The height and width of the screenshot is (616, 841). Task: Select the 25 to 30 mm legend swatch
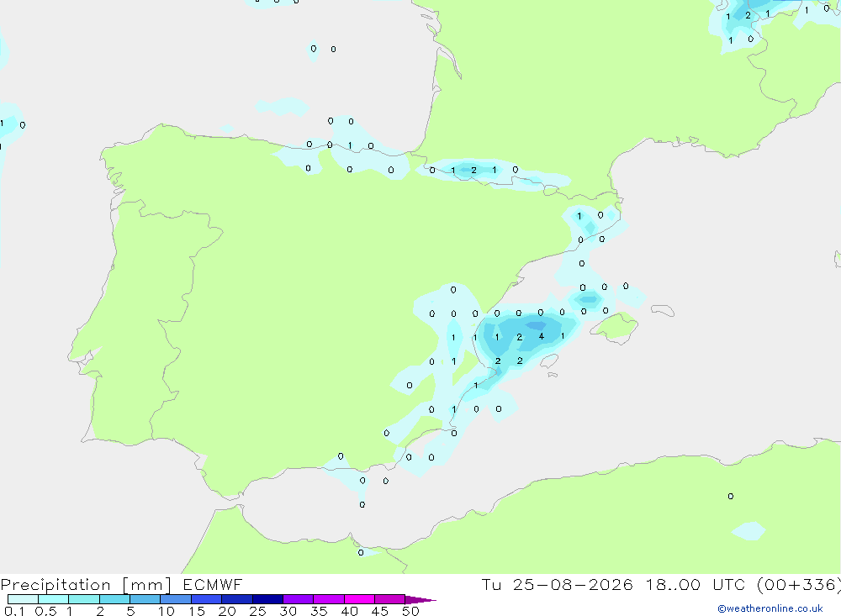[x=267, y=599]
